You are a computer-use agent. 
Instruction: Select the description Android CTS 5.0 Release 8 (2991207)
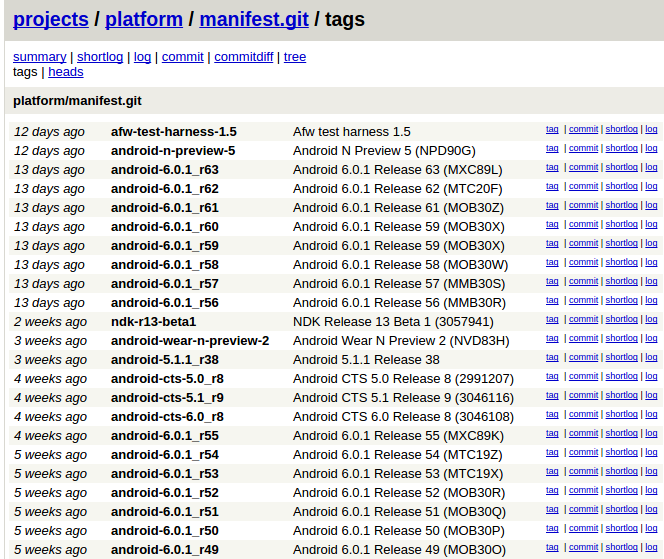pos(403,379)
